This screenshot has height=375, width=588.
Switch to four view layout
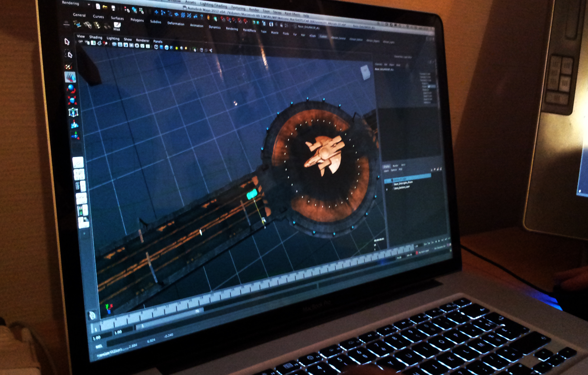click(79, 174)
